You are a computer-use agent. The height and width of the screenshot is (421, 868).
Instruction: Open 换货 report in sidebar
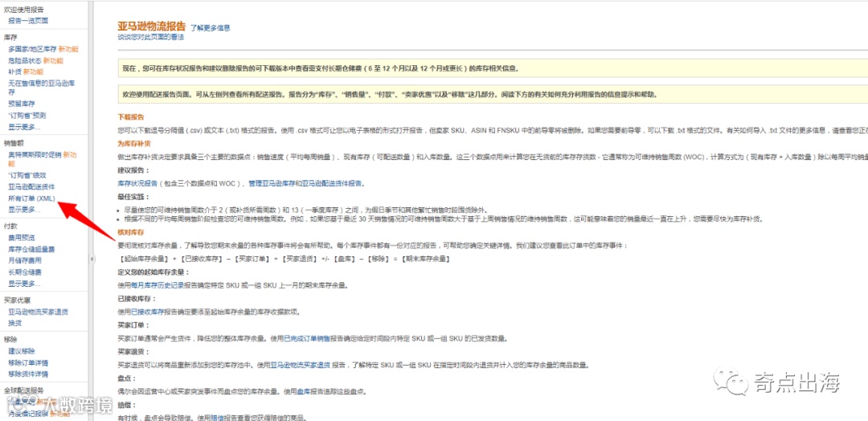[15, 324]
